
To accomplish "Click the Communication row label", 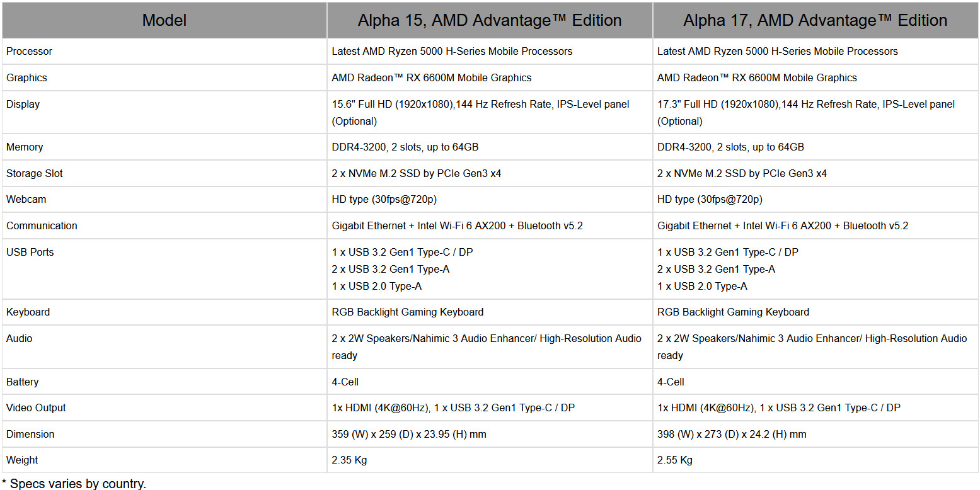I will 42,225.
